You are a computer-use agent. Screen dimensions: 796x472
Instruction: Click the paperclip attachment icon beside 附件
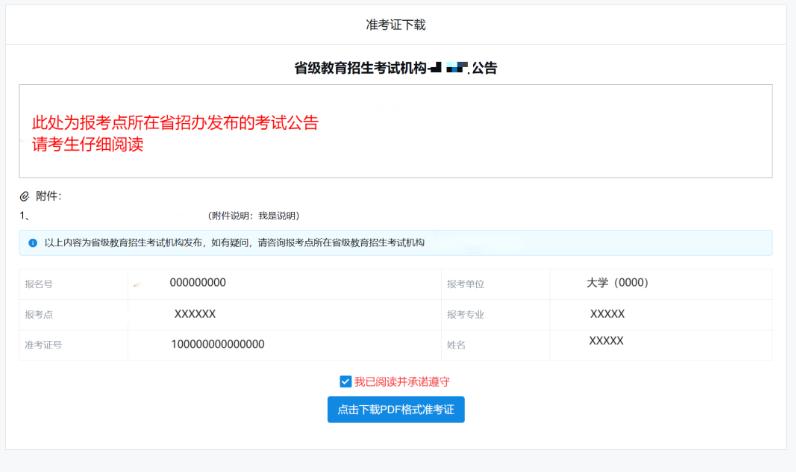pyautogui.click(x=24, y=196)
